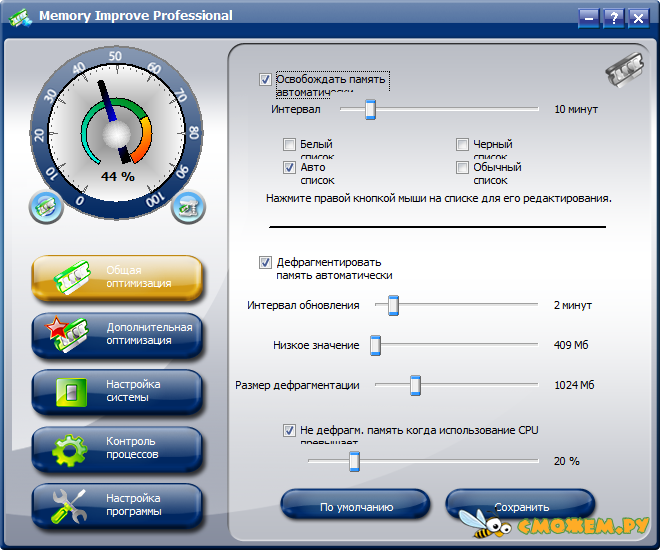Click the По умолчанию button
This screenshot has width=660, height=550.
(356, 505)
